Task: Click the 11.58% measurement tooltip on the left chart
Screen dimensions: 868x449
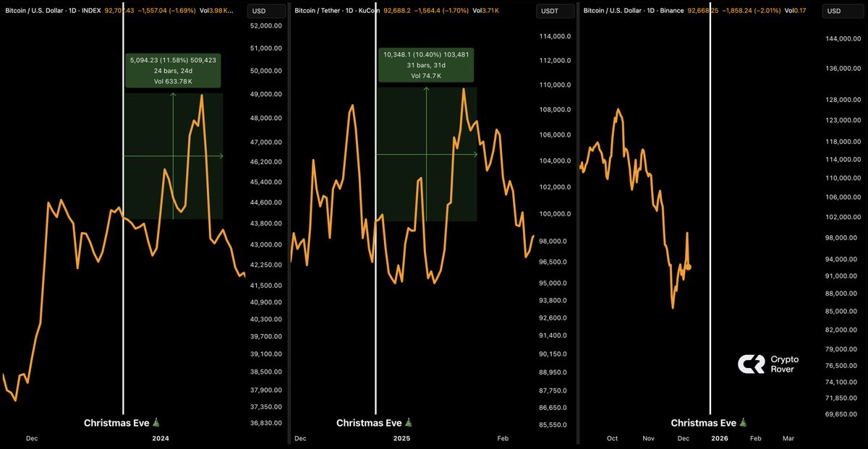Action: (173, 71)
